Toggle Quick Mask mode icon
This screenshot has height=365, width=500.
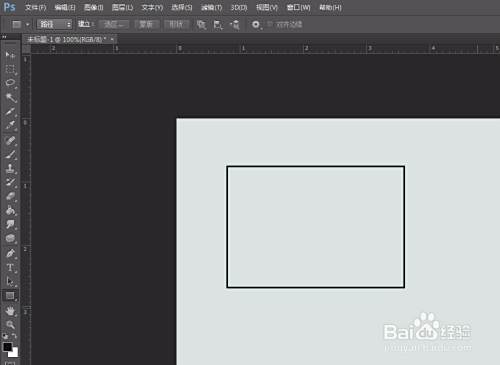click(x=10, y=363)
